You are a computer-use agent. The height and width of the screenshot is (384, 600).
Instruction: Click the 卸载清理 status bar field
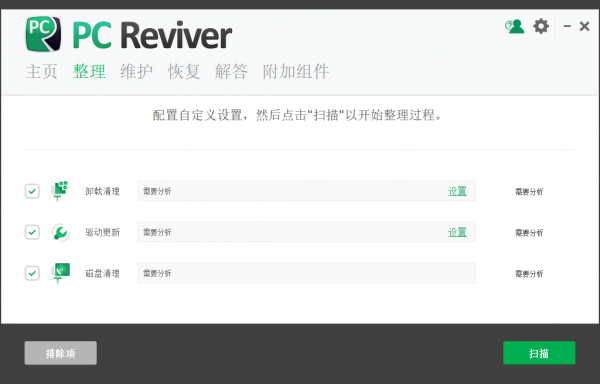click(307, 191)
